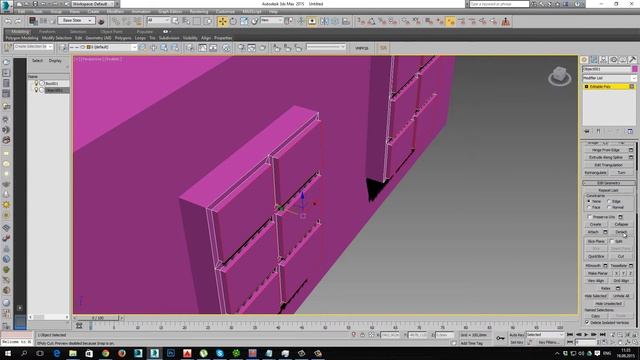640x360 pixels.
Task: Click the magenta object color swatch
Action: [x=634, y=69]
